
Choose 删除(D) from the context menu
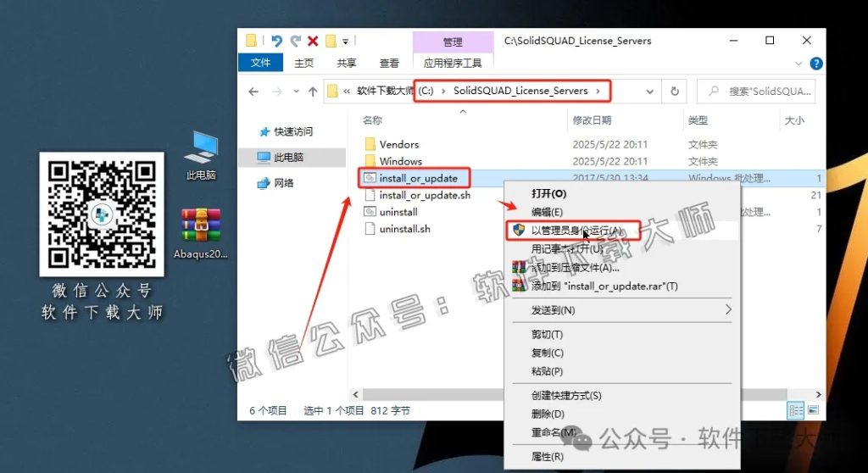coord(623,414)
